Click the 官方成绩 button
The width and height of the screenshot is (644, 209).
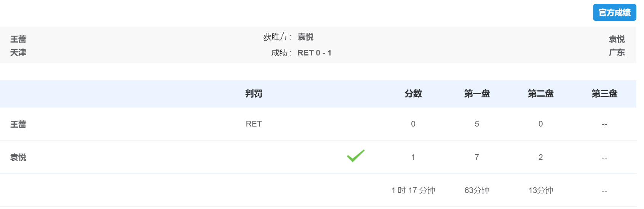click(x=614, y=13)
